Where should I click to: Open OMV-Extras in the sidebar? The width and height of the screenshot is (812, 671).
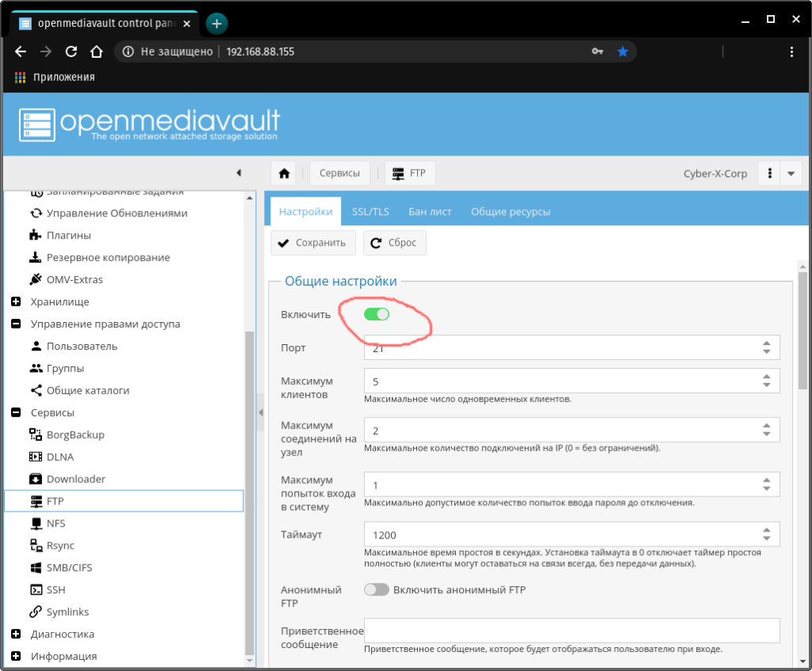point(74,279)
